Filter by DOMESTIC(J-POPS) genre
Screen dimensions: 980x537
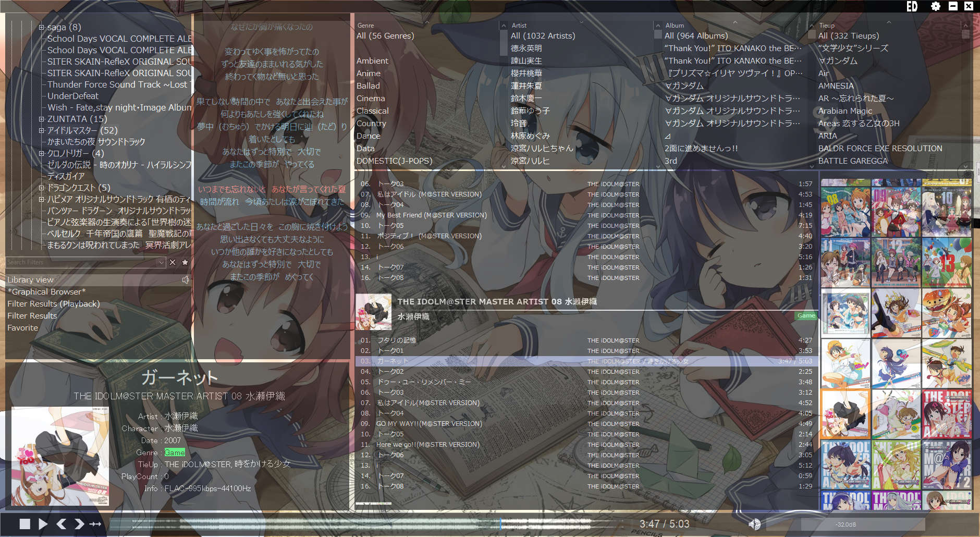point(395,161)
